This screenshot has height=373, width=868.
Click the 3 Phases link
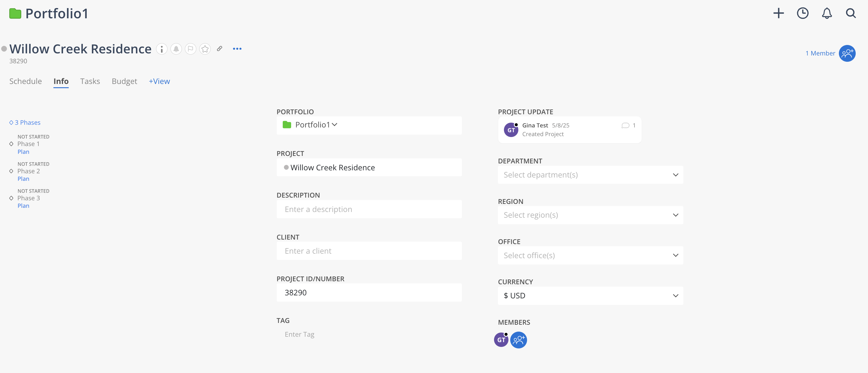[27, 123]
